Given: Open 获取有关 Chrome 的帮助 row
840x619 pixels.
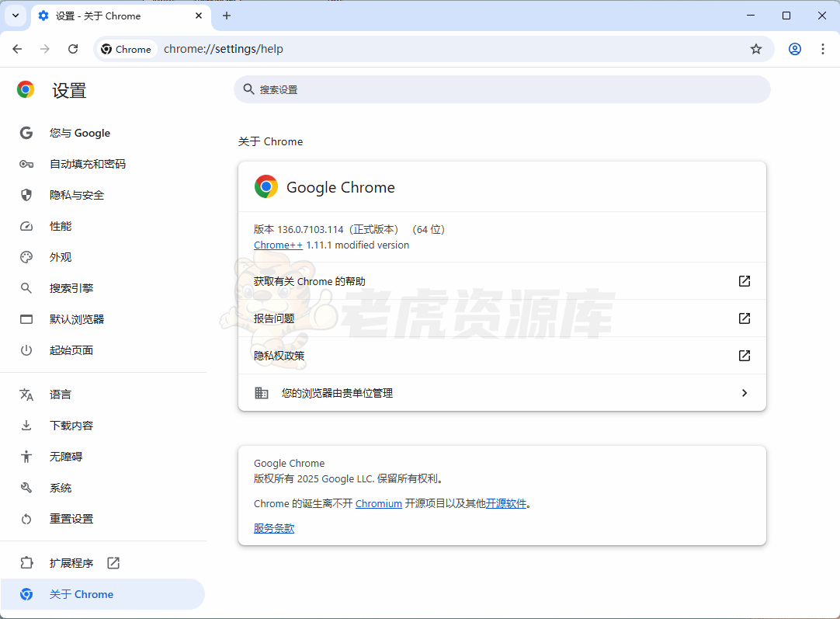Looking at the screenshot, I should 502,281.
